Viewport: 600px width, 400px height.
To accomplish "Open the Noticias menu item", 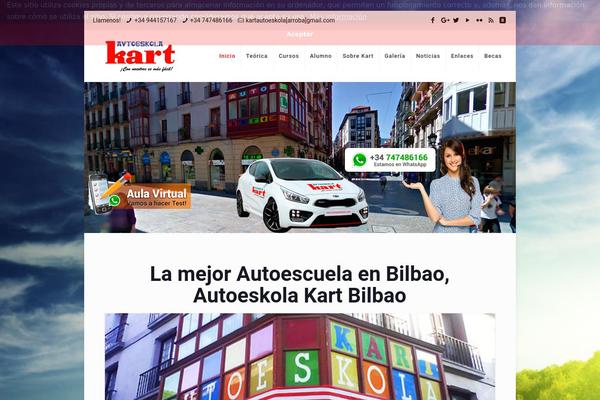I will [x=428, y=56].
